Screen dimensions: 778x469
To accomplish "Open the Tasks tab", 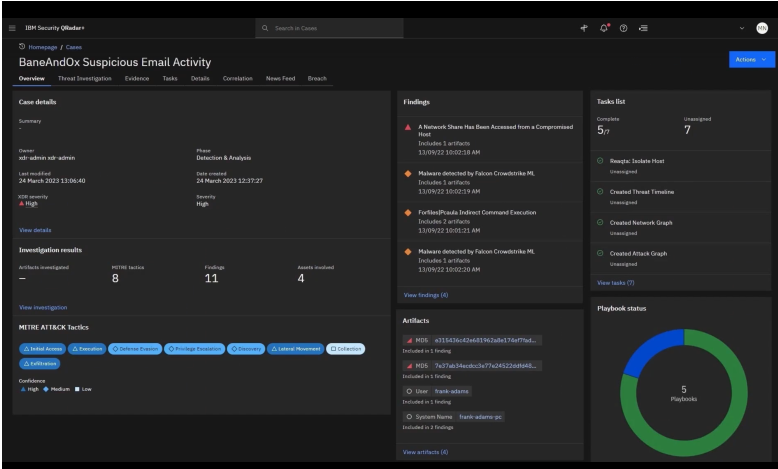I will pos(170,78).
